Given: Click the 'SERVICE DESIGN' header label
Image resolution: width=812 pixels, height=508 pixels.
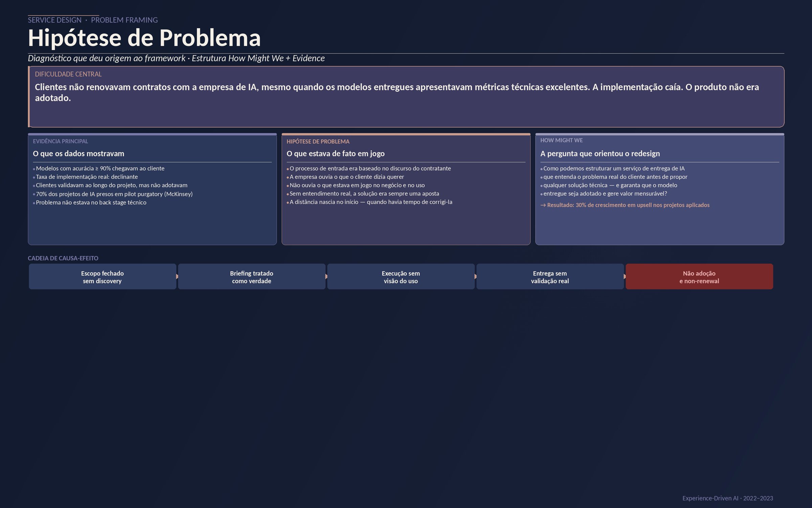Looking at the screenshot, I should point(54,20).
